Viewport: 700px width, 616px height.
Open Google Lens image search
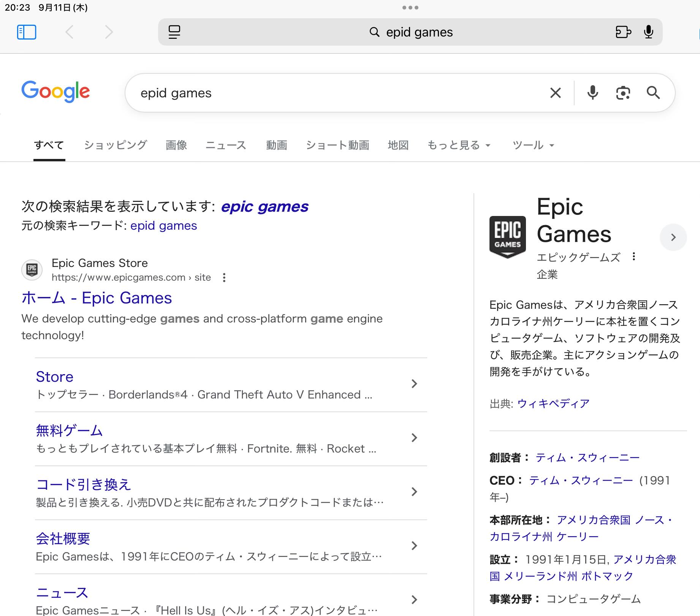[x=623, y=93]
